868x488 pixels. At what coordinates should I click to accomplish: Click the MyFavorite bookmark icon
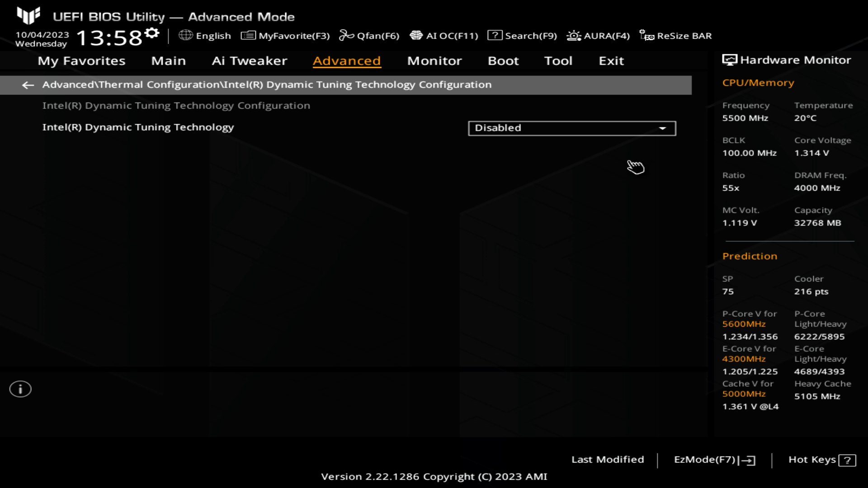pyautogui.click(x=246, y=35)
